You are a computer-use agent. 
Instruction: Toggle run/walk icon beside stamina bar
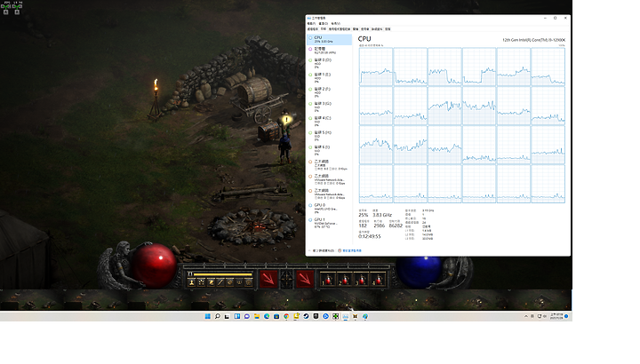pos(190,274)
